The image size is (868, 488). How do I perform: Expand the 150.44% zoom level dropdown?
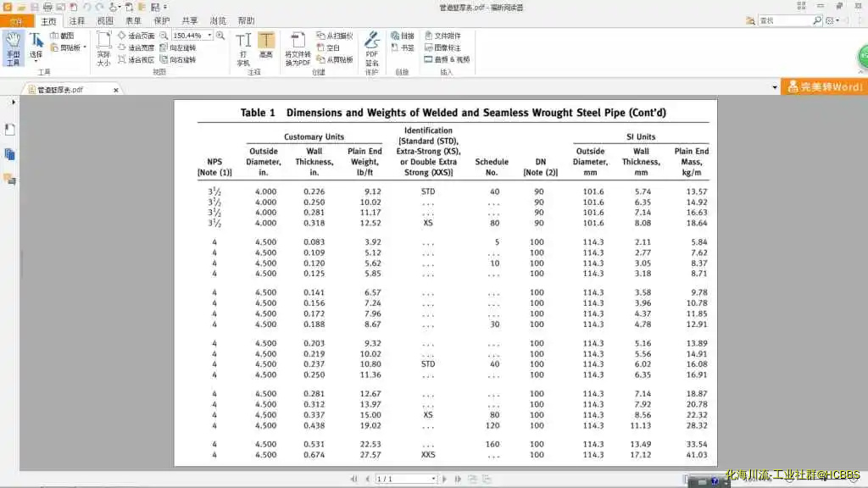coord(209,36)
